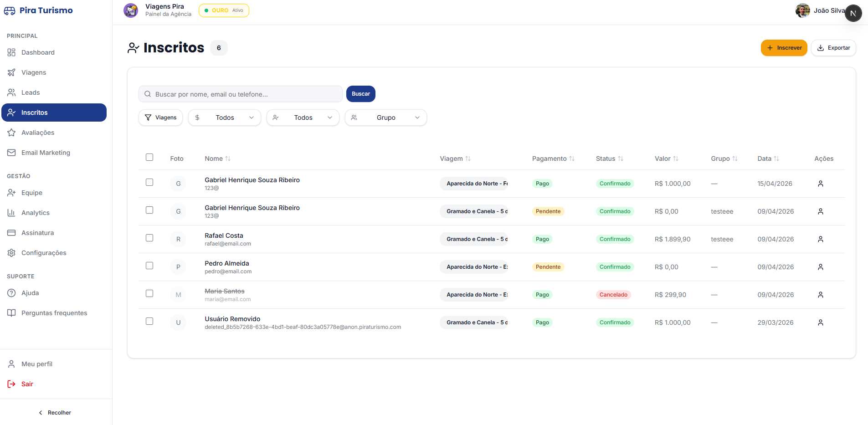Open the payment filter Todos dropdown
868x425 pixels.
click(224, 118)
